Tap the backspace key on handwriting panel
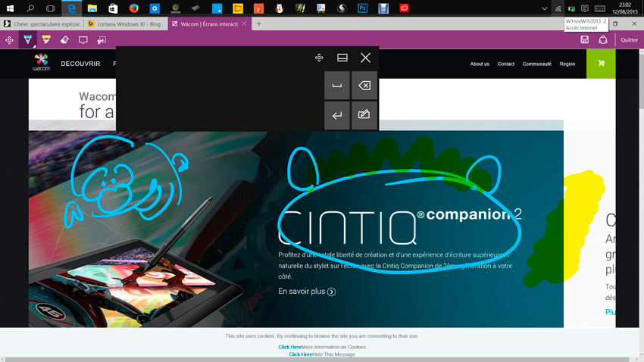This screenshot has height=362, width=644. [364, 86]
